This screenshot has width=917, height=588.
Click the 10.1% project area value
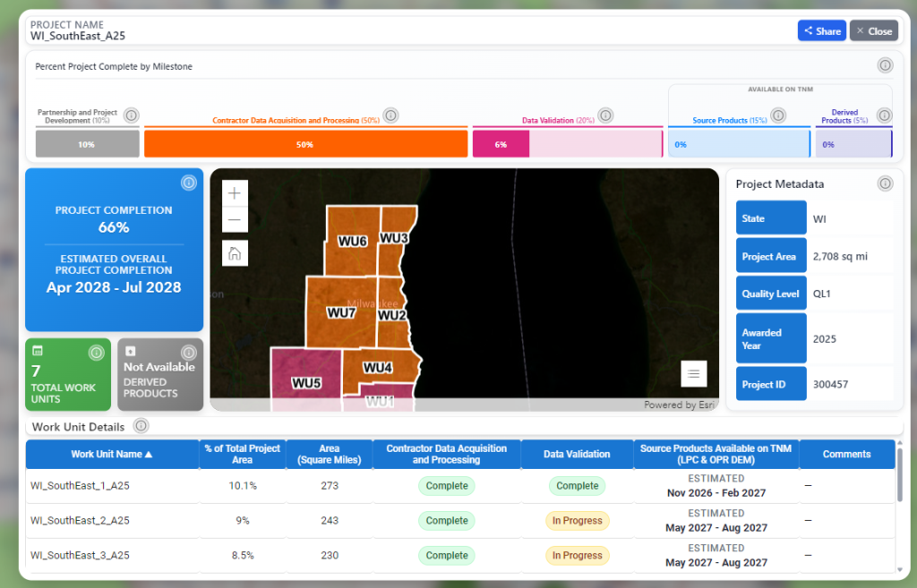(x=243, y=486)
